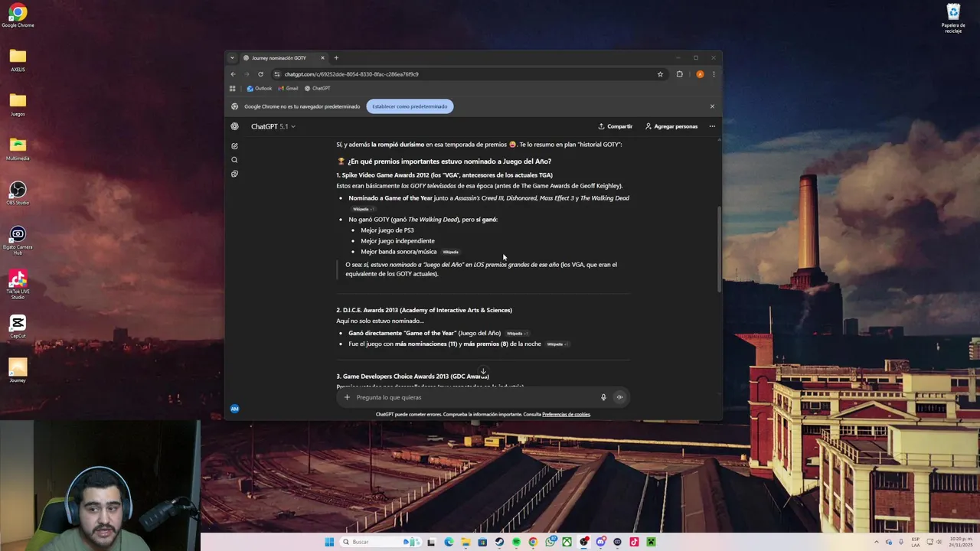Start voice mode in the prompt box
This screenshot has width=980, height=551.
tap(619, 397)
